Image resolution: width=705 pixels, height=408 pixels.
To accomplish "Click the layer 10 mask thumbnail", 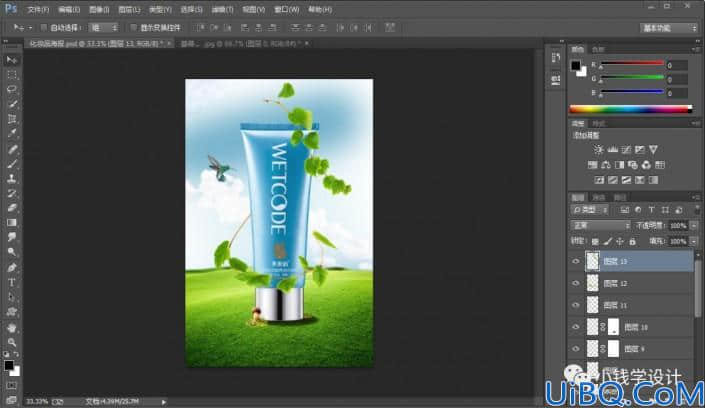I will pyautogui.click(x=613, y=327).
